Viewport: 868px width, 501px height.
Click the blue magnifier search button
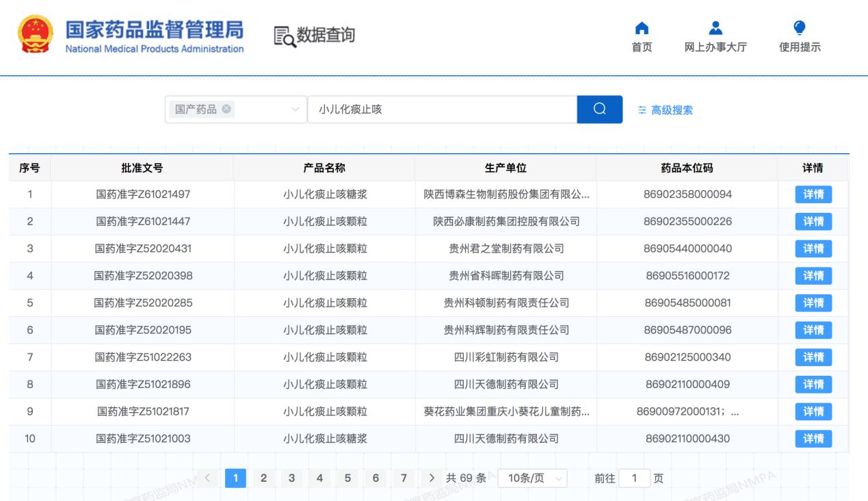tap(600, 110)
